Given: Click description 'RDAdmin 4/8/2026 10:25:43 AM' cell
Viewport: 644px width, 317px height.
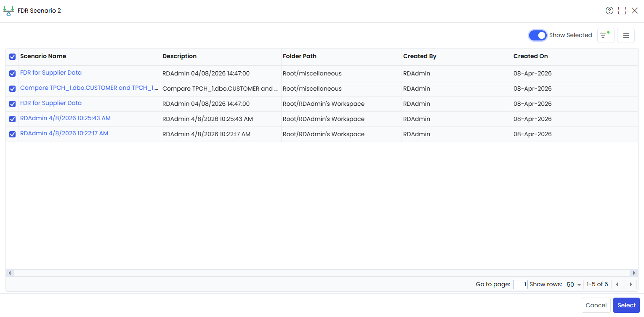Looking at the screenshot, I should [x=221, y=119].
